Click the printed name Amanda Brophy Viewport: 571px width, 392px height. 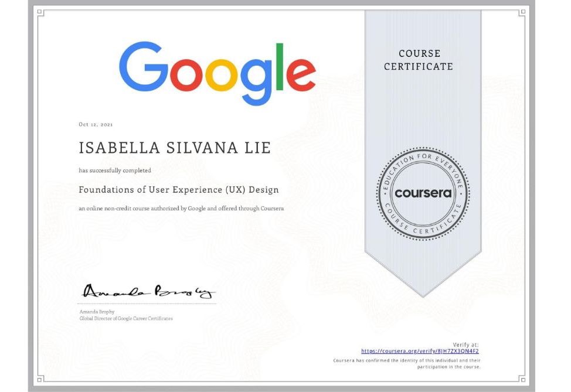97,312
